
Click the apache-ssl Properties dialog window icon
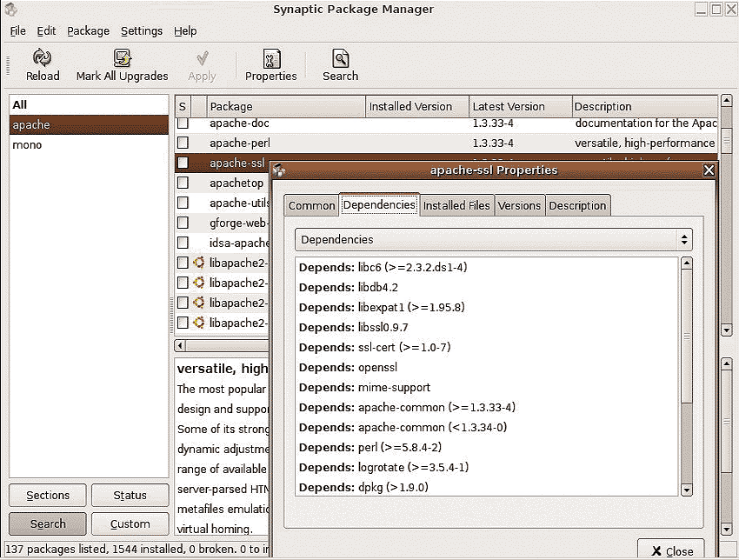tap(279, 170)
